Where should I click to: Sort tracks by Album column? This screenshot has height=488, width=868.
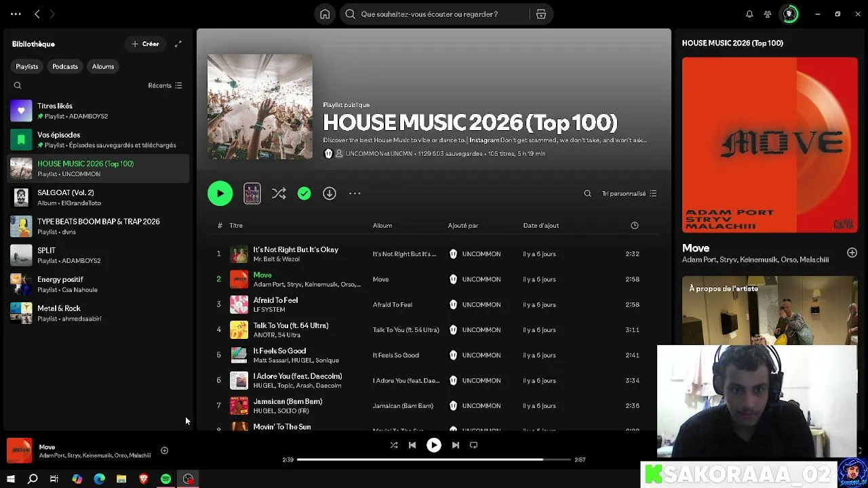[x=382, y=226]
